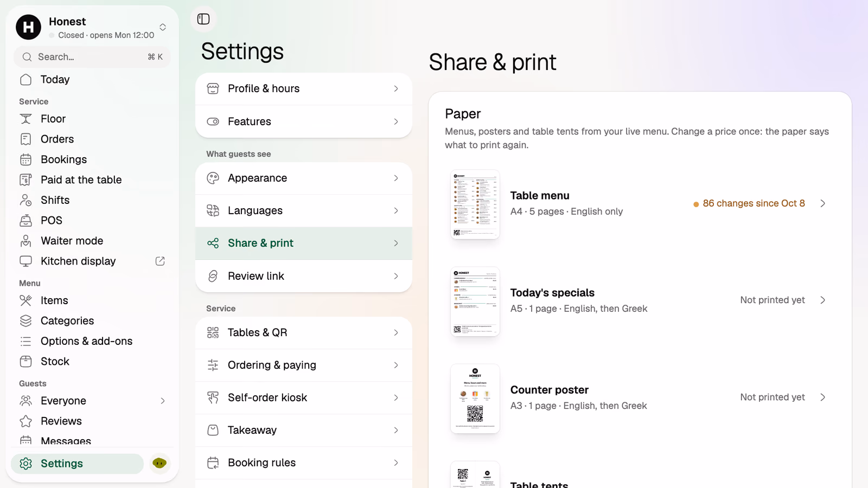Viewport: 868px width, 488px height.
Task: Select the Share & print section
Action: coord(304,243)
